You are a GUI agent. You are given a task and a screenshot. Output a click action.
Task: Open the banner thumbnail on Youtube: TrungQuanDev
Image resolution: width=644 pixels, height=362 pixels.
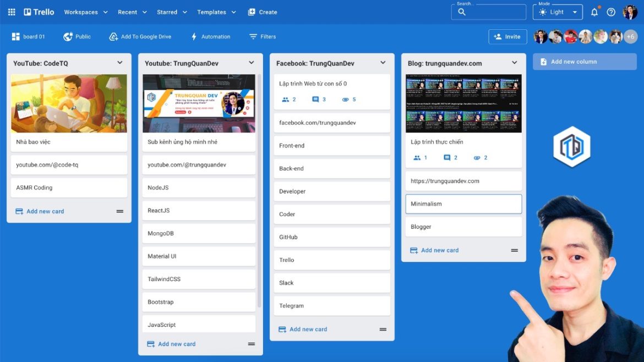[199, 103]
